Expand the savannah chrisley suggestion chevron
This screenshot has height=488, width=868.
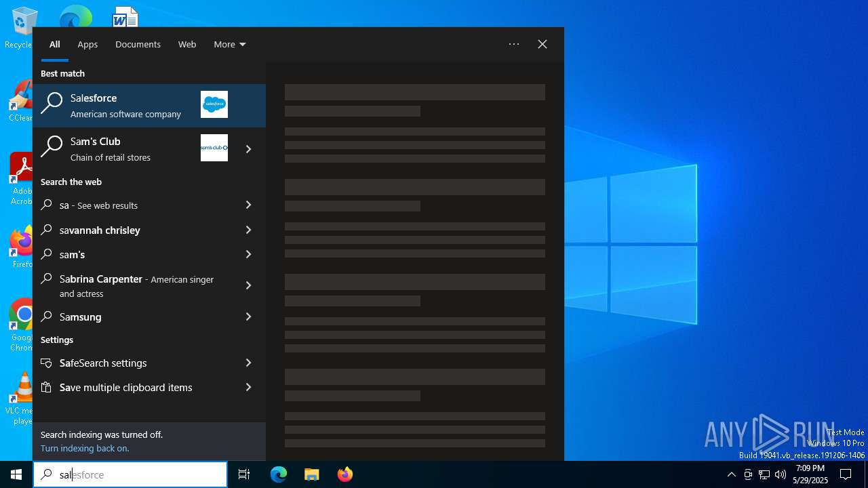pyautogui.click(x=248, y=230)
